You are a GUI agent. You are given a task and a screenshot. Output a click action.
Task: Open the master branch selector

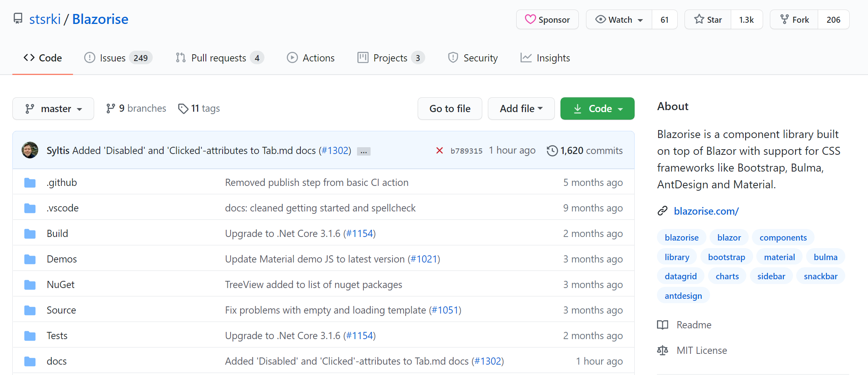click(53, 108)
